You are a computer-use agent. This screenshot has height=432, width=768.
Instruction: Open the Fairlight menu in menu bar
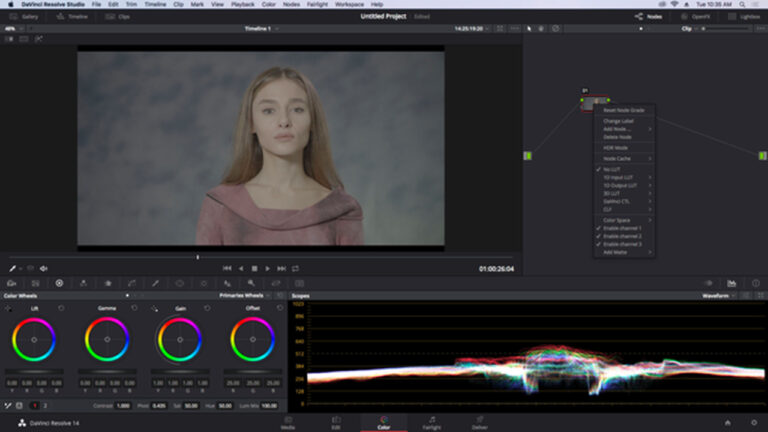(317, 4)
